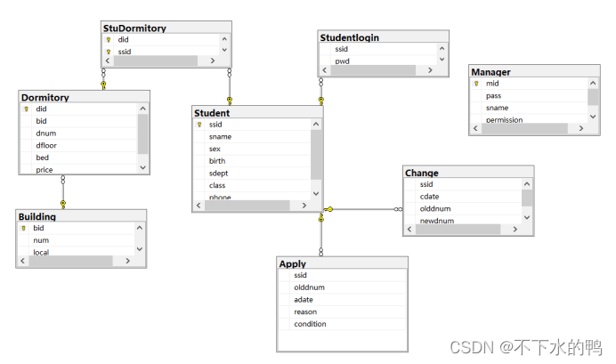Select the key endpoint of the Student-Change relationship
Image resolution: width=616 pixels, height=364 pixels.
[328, 209]
